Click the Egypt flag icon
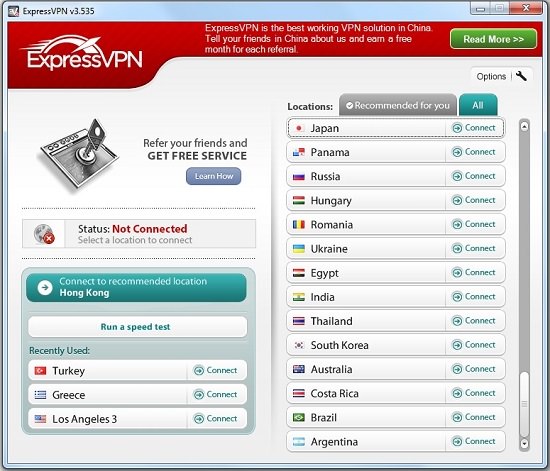The image size is (550, 471). (x=299, y=273)
